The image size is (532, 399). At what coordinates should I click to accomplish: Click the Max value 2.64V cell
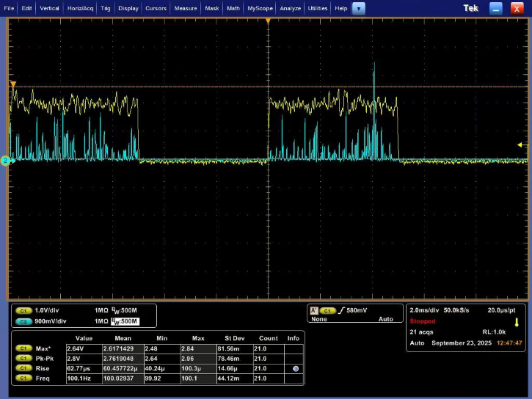[84, 348]
